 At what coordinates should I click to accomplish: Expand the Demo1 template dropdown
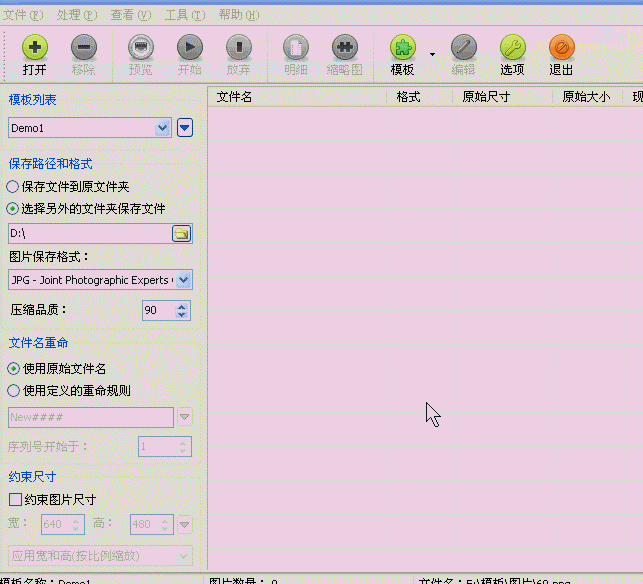pos(163,128)
